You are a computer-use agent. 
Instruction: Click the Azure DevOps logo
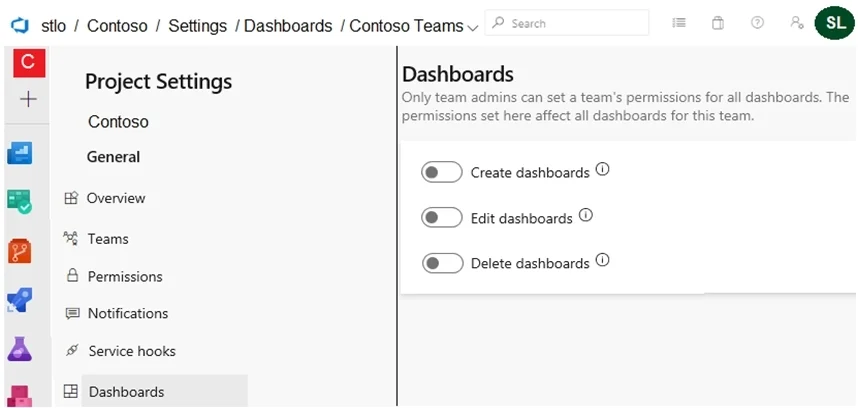[20, 25]
